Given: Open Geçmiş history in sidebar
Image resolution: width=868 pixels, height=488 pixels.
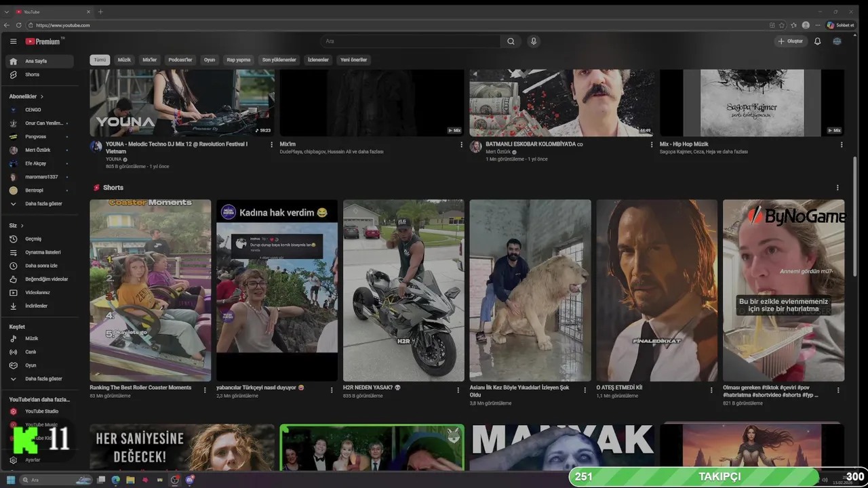Looking at the screenshot, I should (41, 239).
